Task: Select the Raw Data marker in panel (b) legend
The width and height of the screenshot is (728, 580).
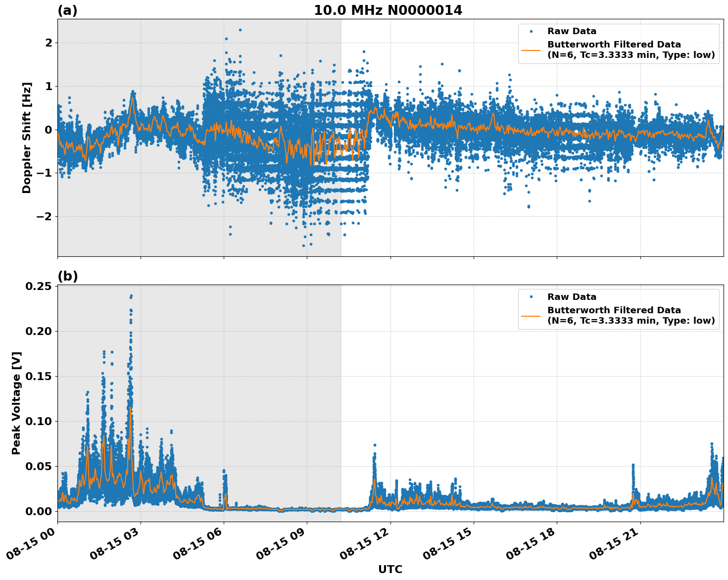Action: click(531, 295)
